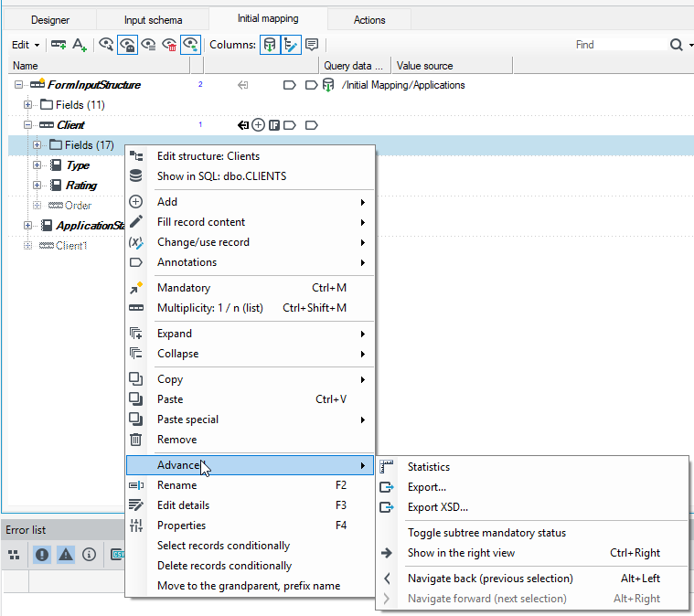
Task: Choose Show in SQL: dbo.CLIENTS
Action: pyautogui.click(x=250, y=176)
